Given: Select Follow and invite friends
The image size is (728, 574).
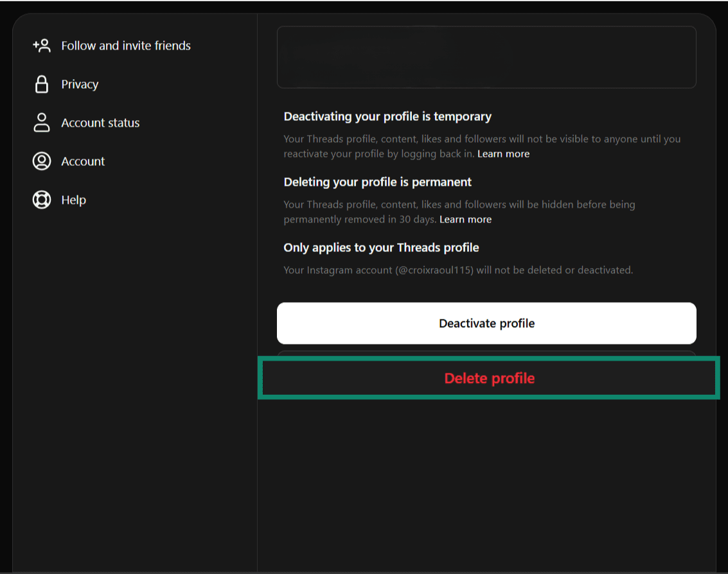Looking at the screenshot, I should (x=125, y=45).
